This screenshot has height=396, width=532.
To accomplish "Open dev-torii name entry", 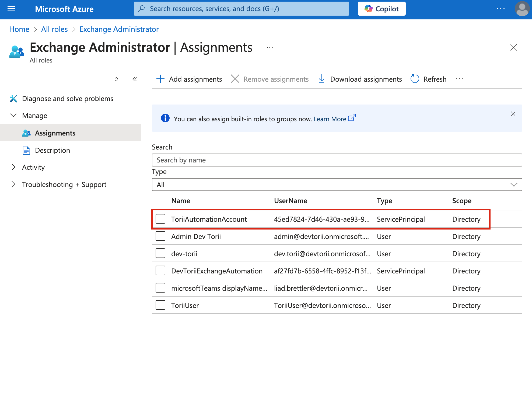I will coord(184,254).
